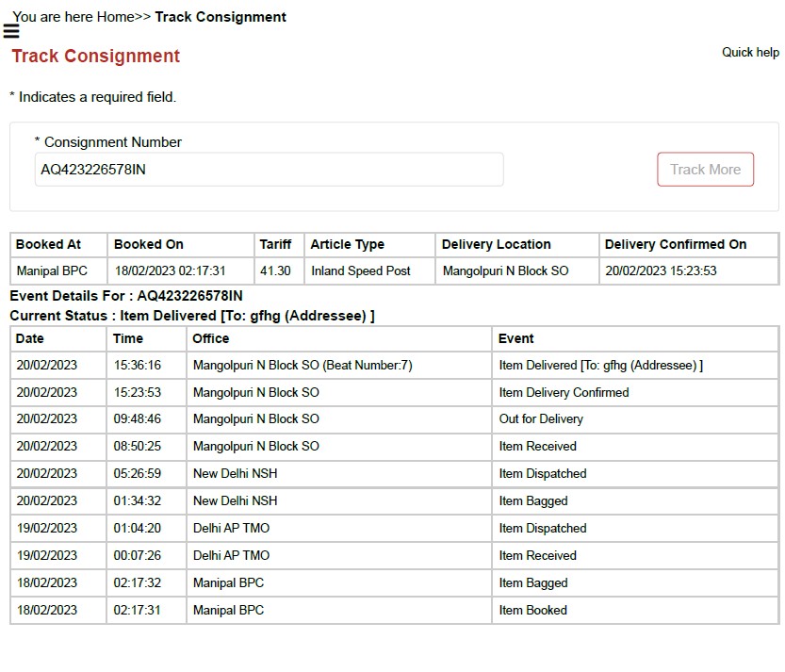Open the hamburger menu icon
The width and height of the screenshot is (785, 672).
[11, 31]
